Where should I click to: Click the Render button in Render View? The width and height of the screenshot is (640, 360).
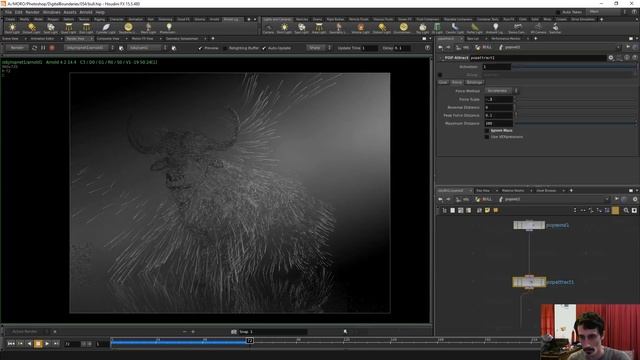pyautogui.click(x=17, y=48)
